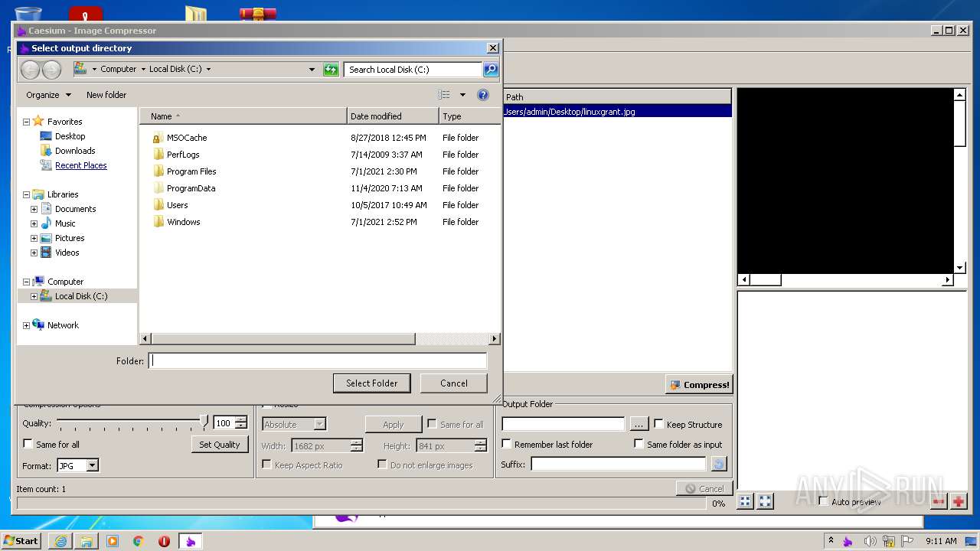Click the media player taskbar icon
This screenshot has height=551, width=980.
113,541
